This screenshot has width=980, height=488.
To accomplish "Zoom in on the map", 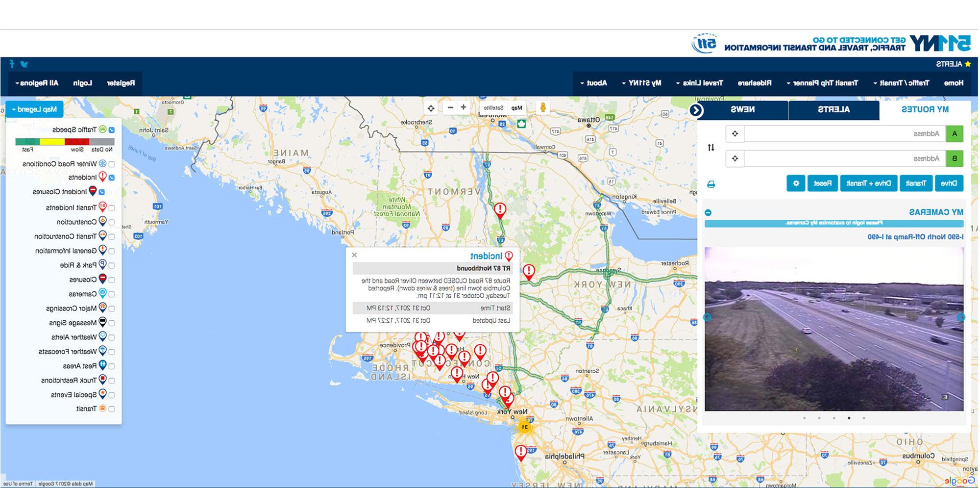I will (463, 107).
